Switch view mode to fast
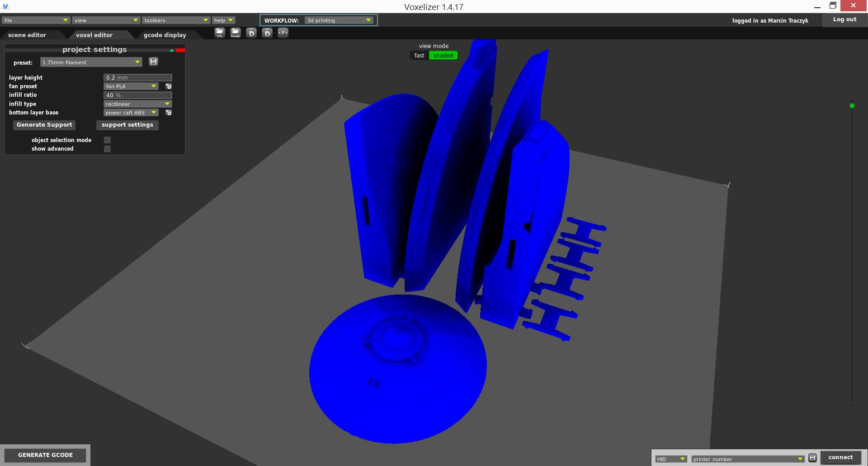This screenshot has width=868, height=466. coord(419,56)
